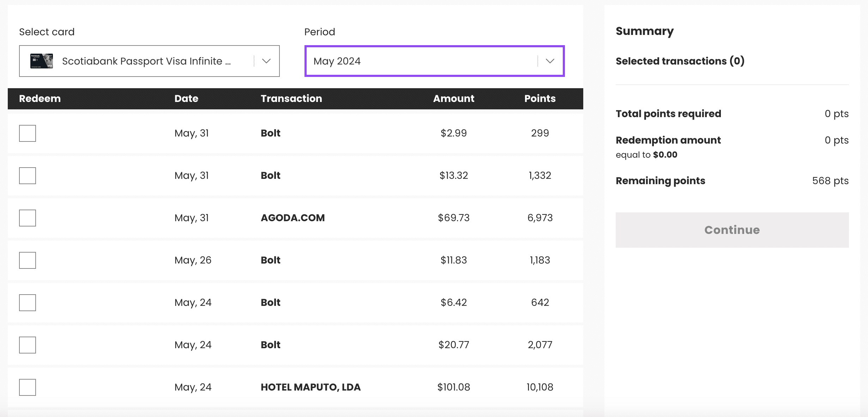Click the AGODA.COM transaction name

(293, 218)
